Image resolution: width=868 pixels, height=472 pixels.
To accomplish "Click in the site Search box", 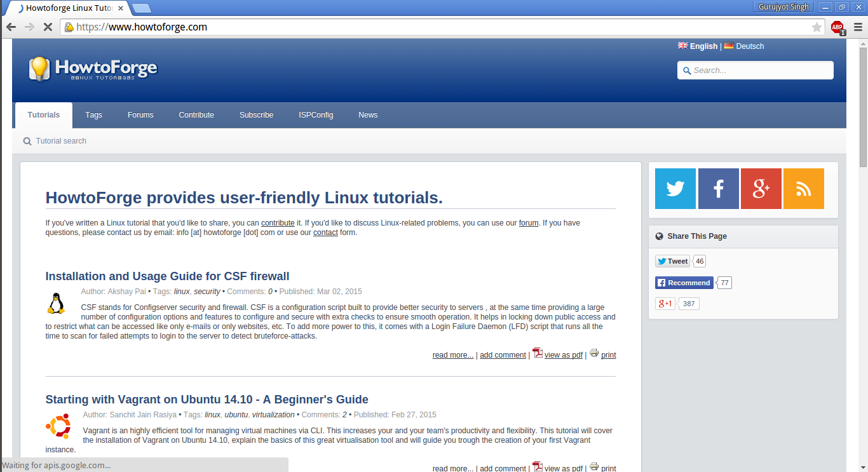I will [x=756, y=71].
